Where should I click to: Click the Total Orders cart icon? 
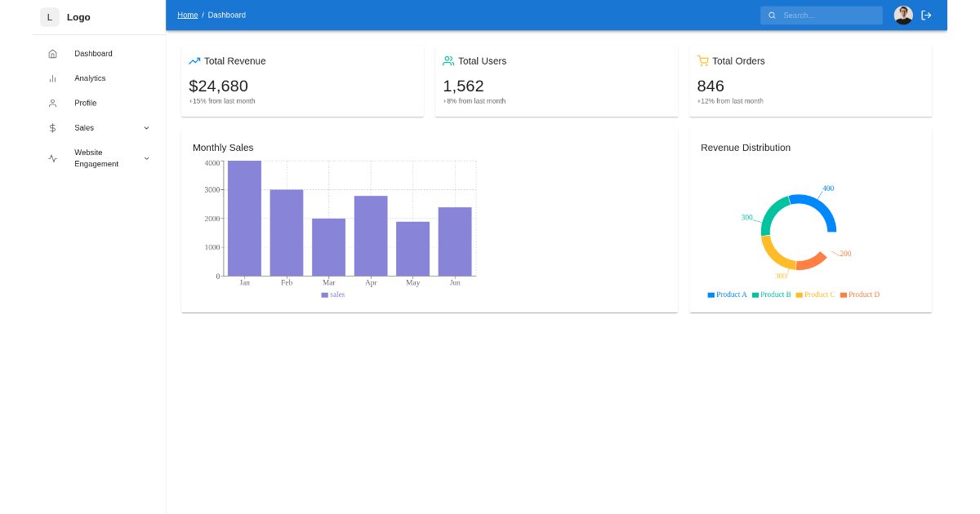[702, 61]
